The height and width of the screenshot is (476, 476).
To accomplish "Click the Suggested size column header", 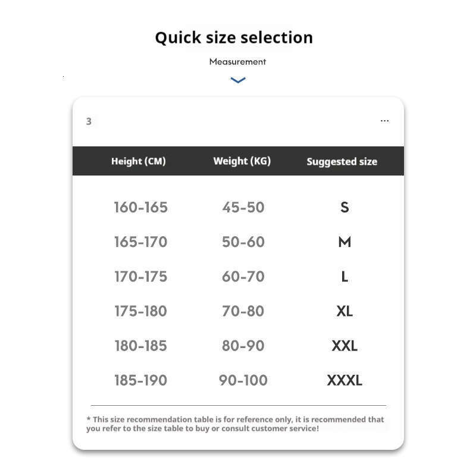I will 342,162.
